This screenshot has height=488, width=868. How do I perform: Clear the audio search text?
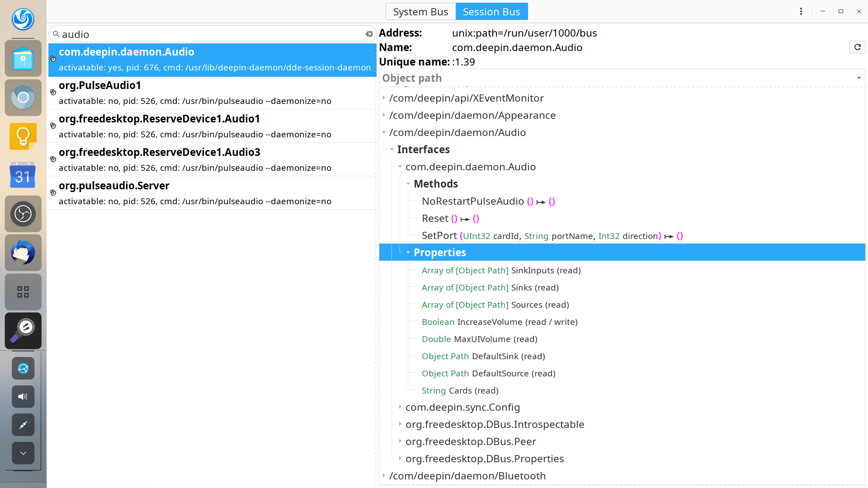pyautogui.click(x=369, y=34)
